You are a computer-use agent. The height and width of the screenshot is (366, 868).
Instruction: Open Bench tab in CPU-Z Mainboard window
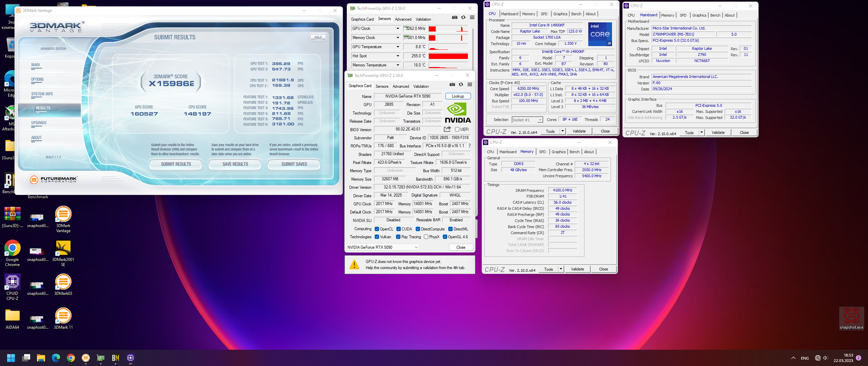[715, 15]
